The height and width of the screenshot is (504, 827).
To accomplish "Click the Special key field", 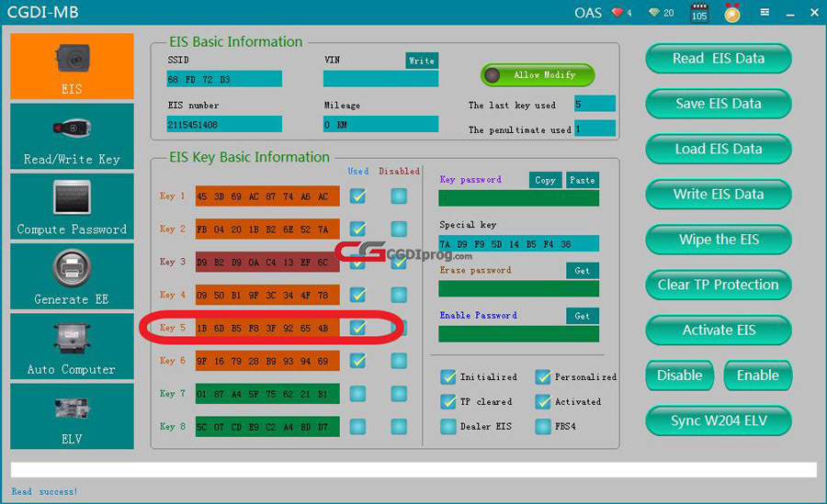I will [x=519, y=243].
